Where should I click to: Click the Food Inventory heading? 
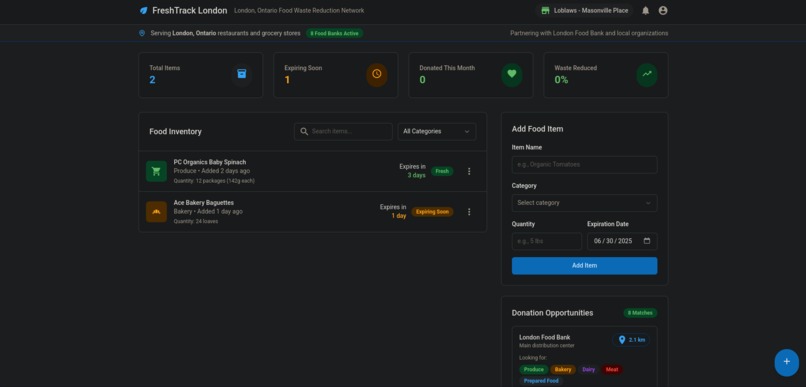[x=175, y=132]
